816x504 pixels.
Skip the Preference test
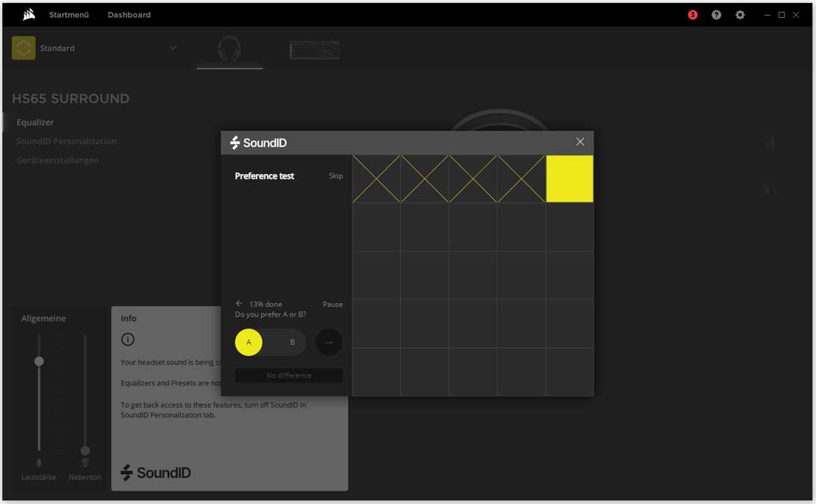click(336, 176)
